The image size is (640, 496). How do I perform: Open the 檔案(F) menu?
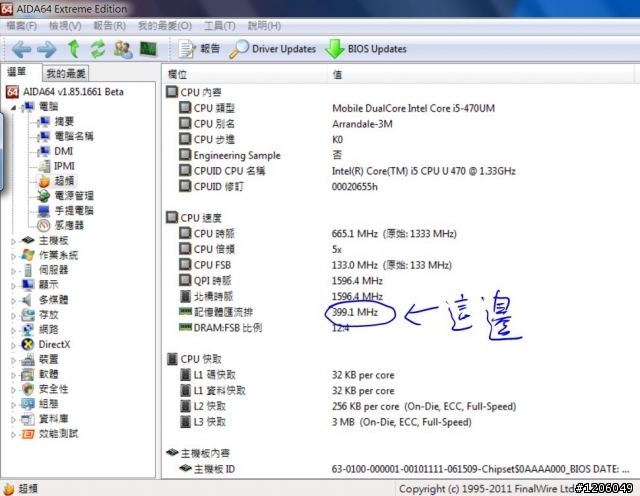[22, 26]
